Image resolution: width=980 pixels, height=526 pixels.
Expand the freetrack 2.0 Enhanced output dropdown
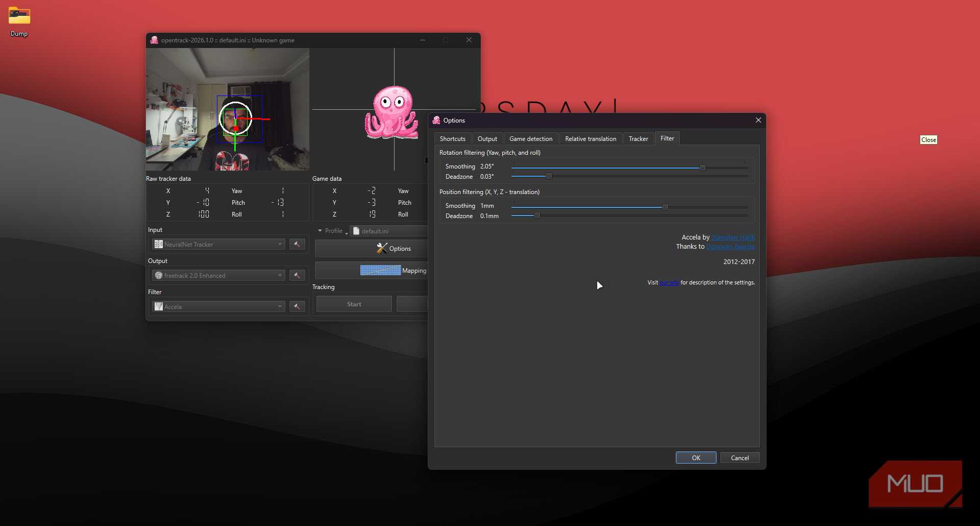tap(218, 275)
